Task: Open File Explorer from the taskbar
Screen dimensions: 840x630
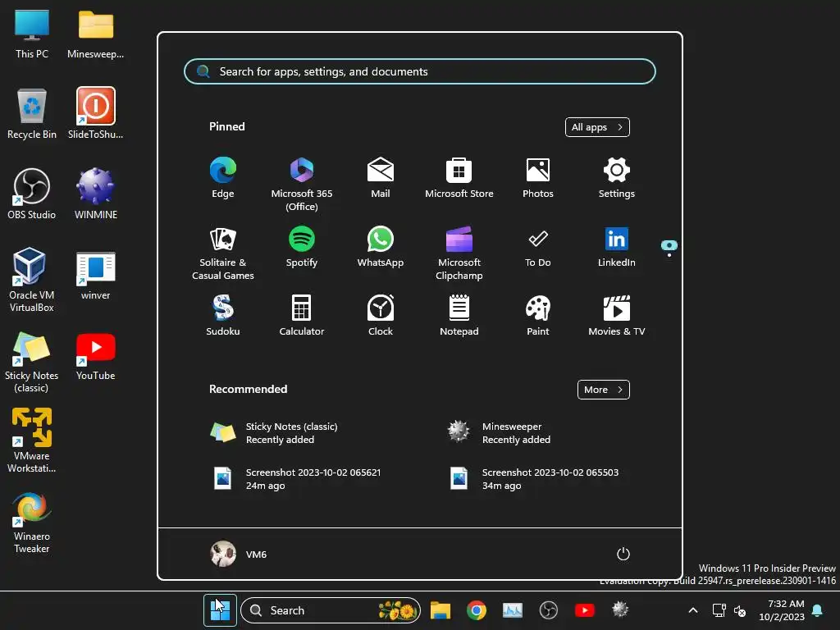Action: point(441,610)
